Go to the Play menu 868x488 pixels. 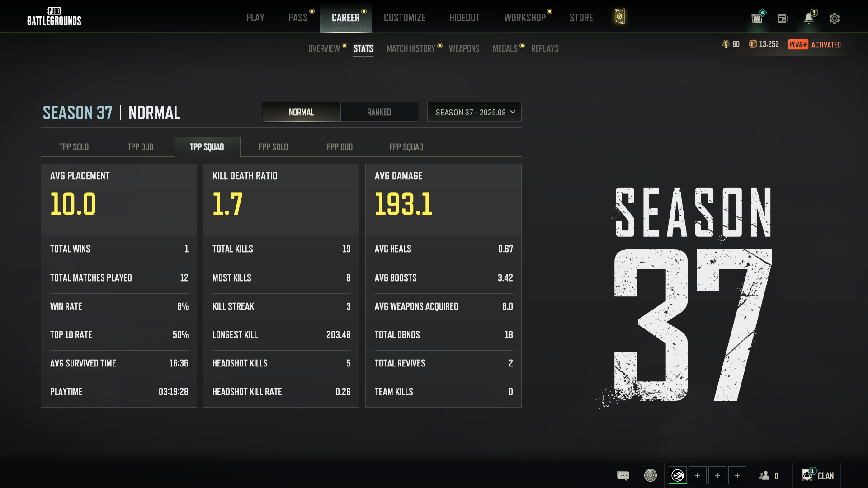click(255, 18)
